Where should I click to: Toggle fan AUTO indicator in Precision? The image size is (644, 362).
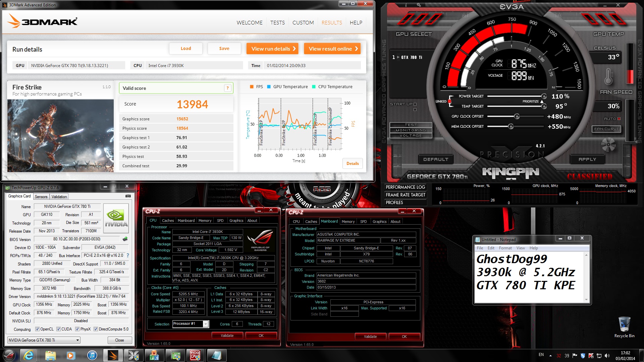coord(619,119)
